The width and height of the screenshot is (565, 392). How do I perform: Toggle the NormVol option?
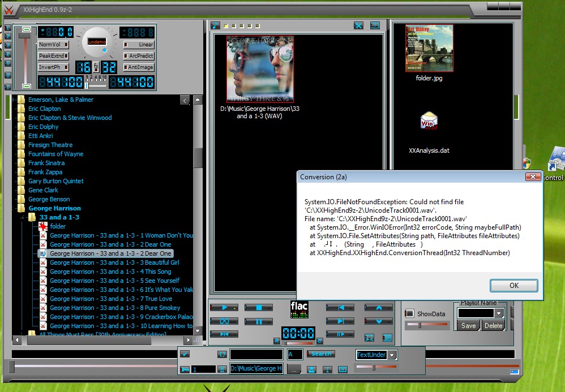54,45
